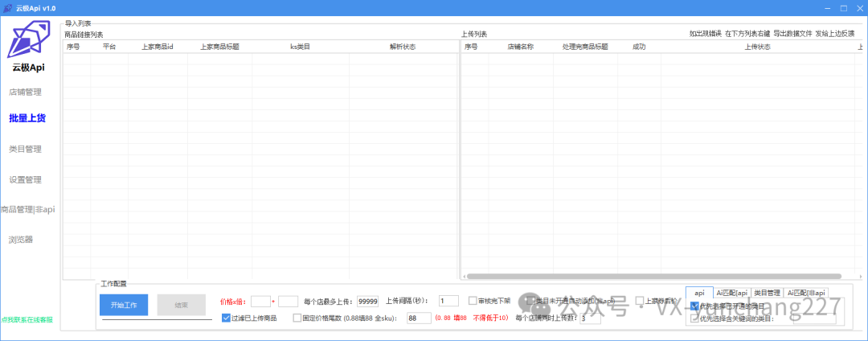This screenshot has height=341, width=868.
Task: Click the 上家商品标题 column header
Action: click(x=219, y=47)
